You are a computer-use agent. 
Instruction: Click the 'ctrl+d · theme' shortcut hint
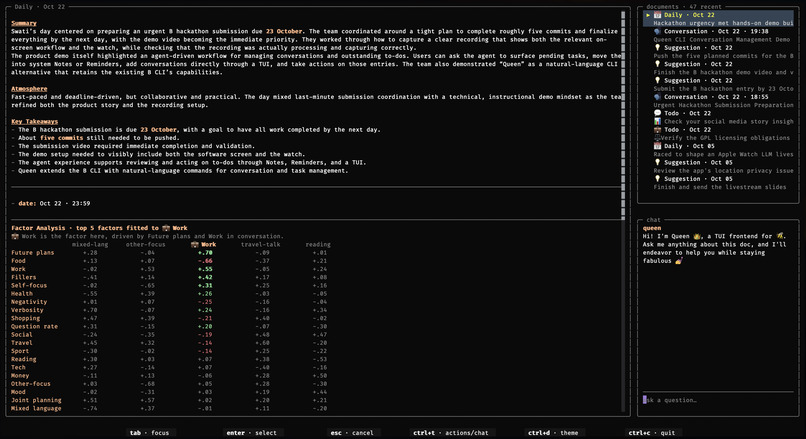pos(553,433)
